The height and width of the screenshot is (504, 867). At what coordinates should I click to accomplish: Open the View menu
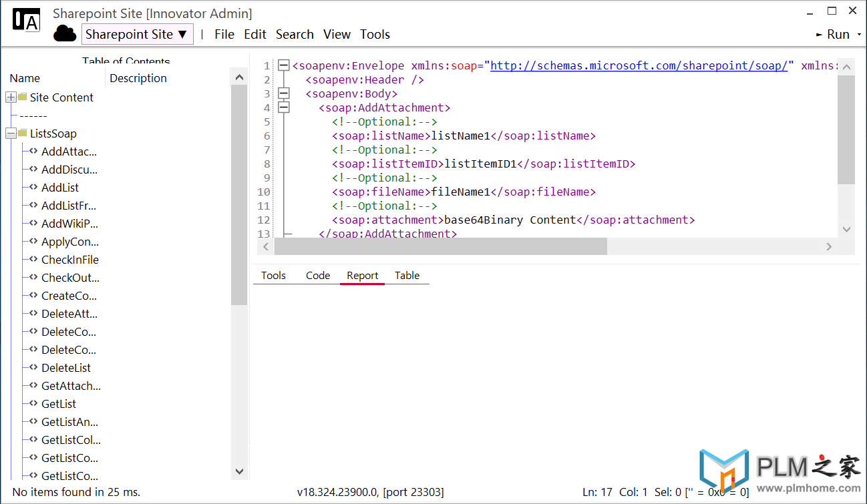[x=337, y=34]
